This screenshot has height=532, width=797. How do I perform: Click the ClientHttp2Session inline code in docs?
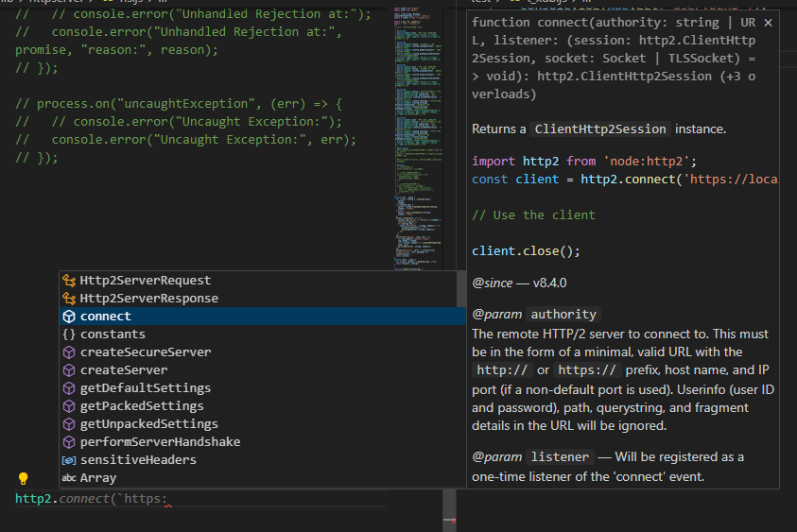[x=600, y=129]
